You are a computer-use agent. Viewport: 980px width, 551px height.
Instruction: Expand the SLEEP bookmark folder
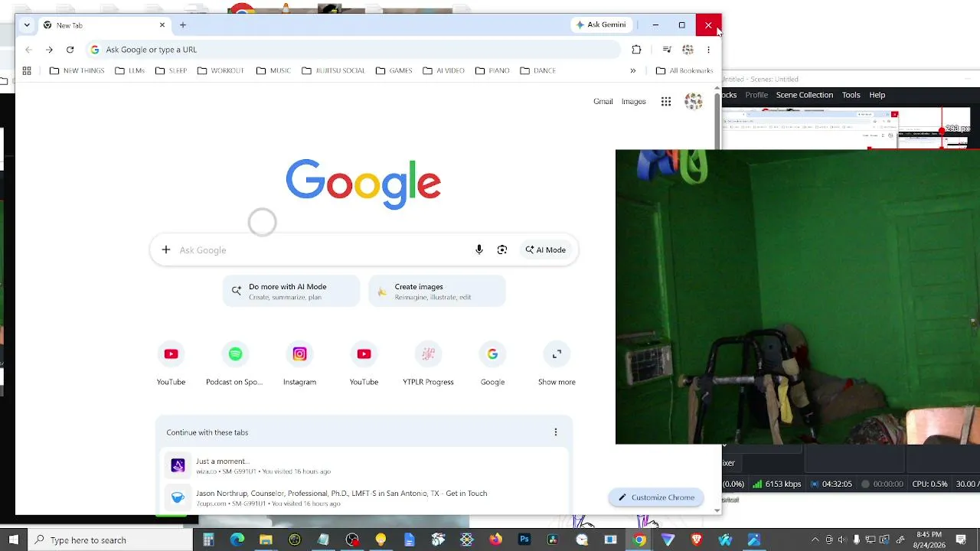(x=171, y=70)
